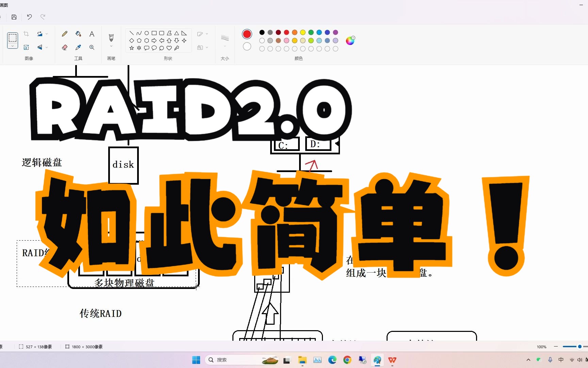Open the Brushes type dropdown
This screenshot has height=368, width=588.
point(111,46)
